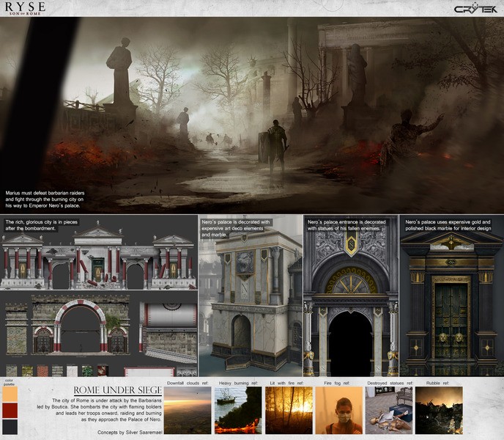Image resolution: width=504 pixels, height=440 pixels.
Task: Click the main burning city concept painting
Action: coord(252,115)
